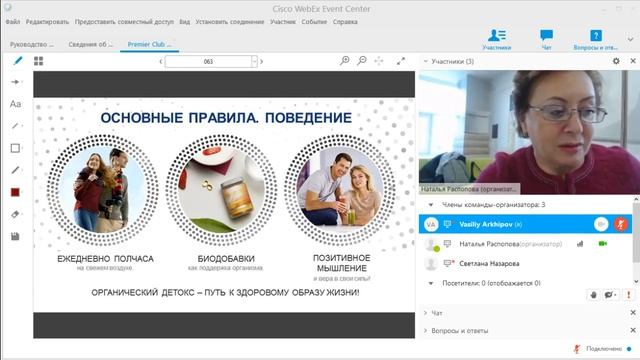Select the line drawing tool
Image resolution: width=640 pixels, height=360 pixels.
(15, 126)
